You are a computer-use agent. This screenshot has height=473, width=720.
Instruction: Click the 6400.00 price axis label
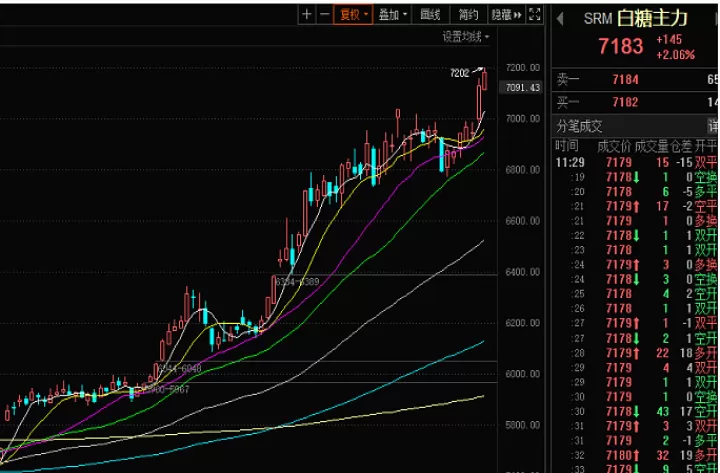(x=523, y=272)
